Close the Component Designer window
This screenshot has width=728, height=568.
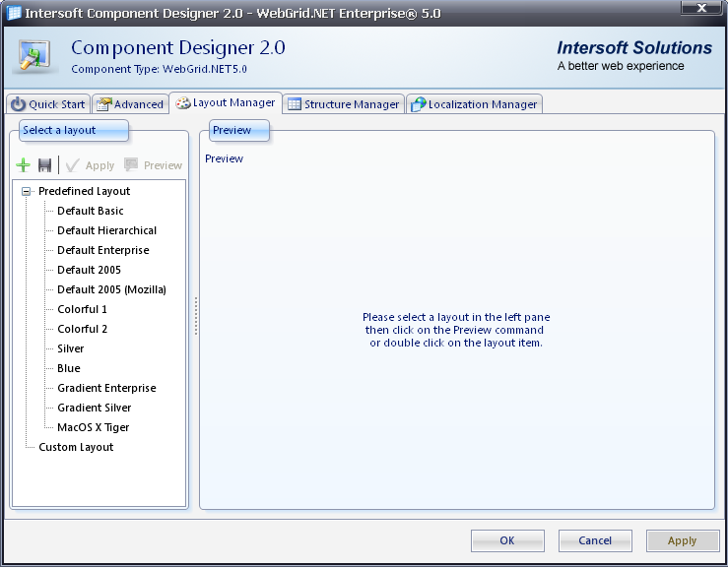701,8
